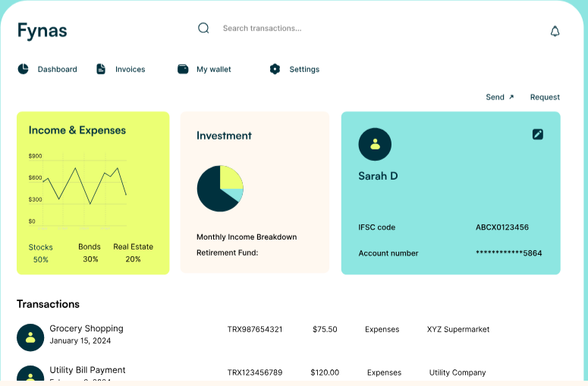Image resolution: width=588 pixels, height=386 pixels.
Task: Open transaction TRX987654321
Action: tap(255, 329)
